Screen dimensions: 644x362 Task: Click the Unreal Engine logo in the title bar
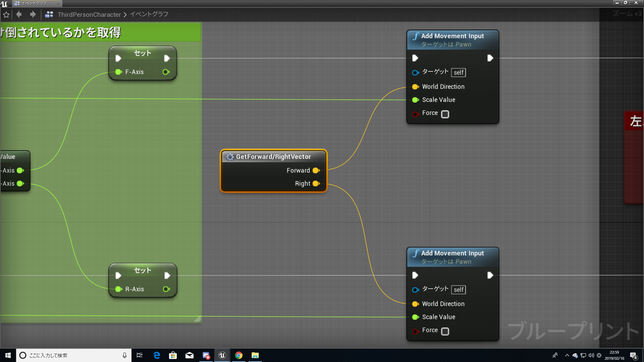coord(4,3)
